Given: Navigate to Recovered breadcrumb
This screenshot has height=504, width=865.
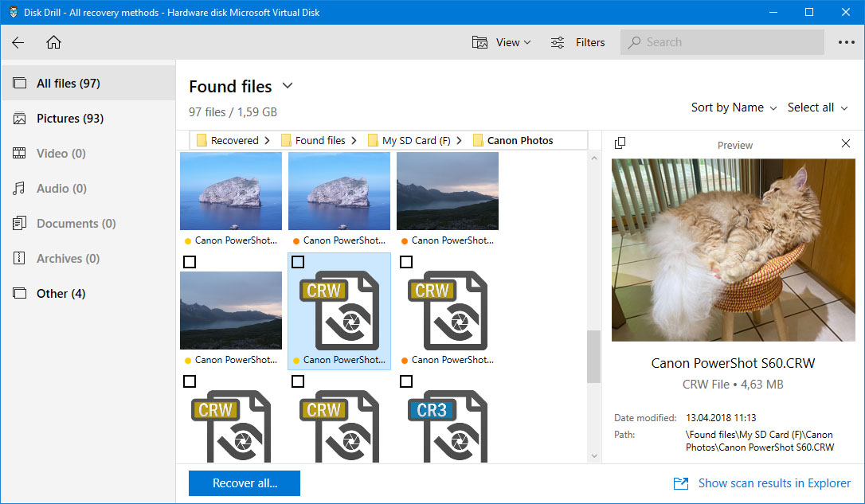Looking at the screenshot, I should click(x=234, y=141).
